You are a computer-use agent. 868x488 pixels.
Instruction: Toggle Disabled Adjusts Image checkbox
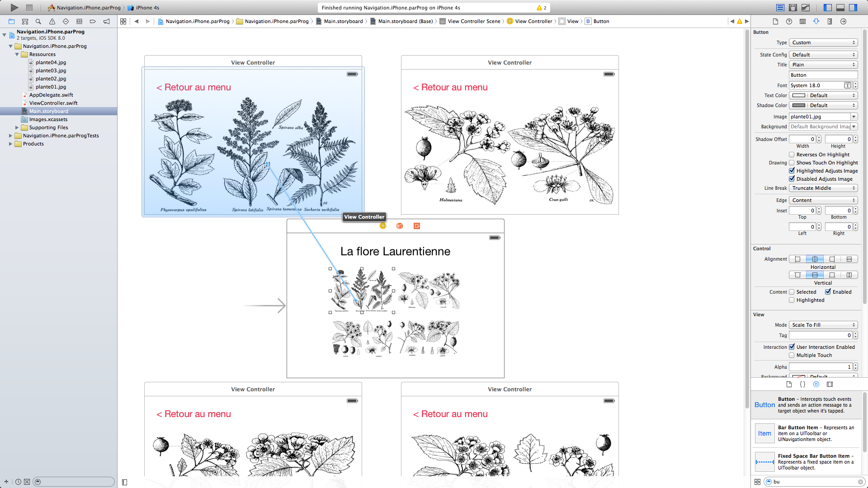(792, 179)
